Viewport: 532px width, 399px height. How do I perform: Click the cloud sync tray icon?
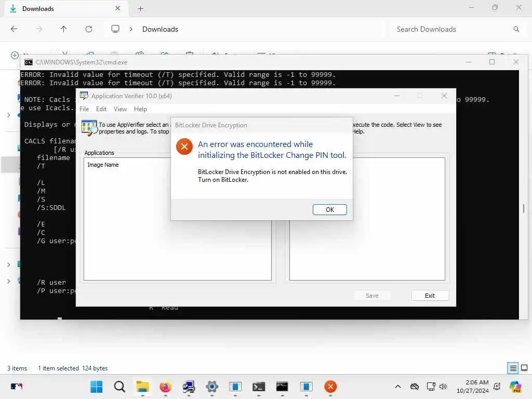coord(414,387)
